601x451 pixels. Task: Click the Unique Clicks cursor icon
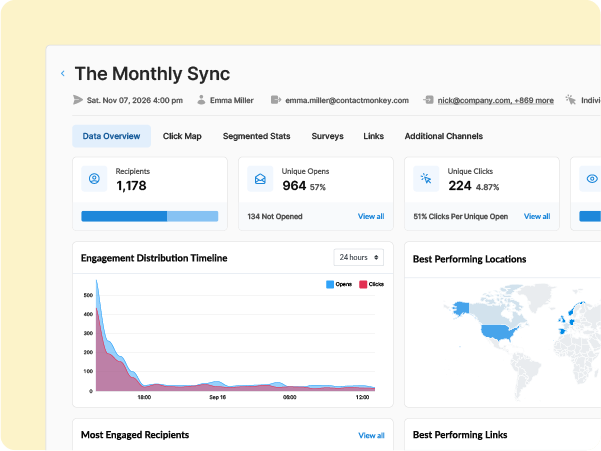pyautogui.click(x=426, y=179)
